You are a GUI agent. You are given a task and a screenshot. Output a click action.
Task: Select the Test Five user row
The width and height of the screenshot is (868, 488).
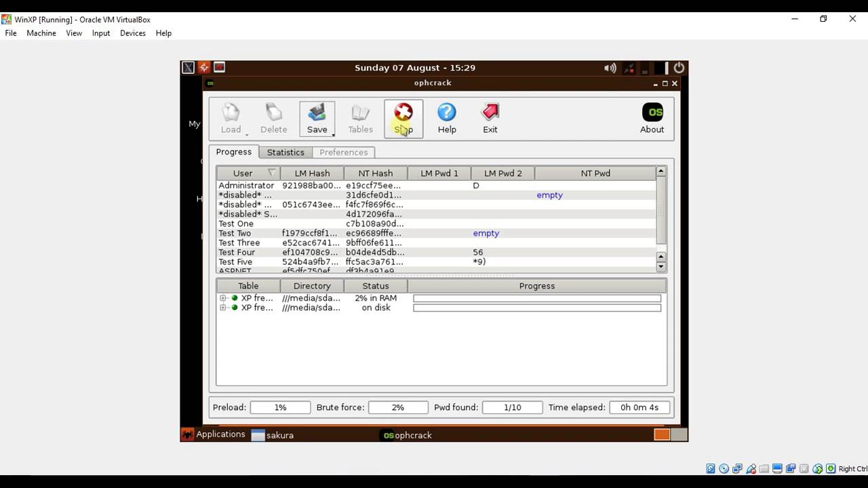(x=437, y=262)
